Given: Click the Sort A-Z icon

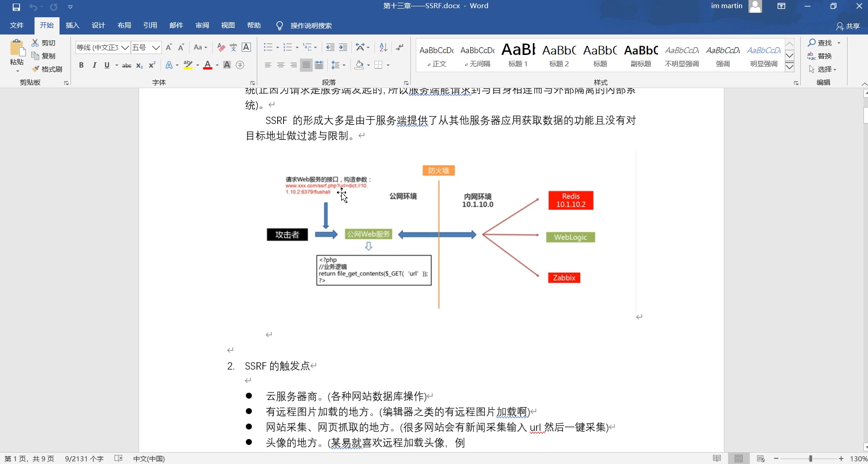Looking at the screenshot, I should (383, 47).
